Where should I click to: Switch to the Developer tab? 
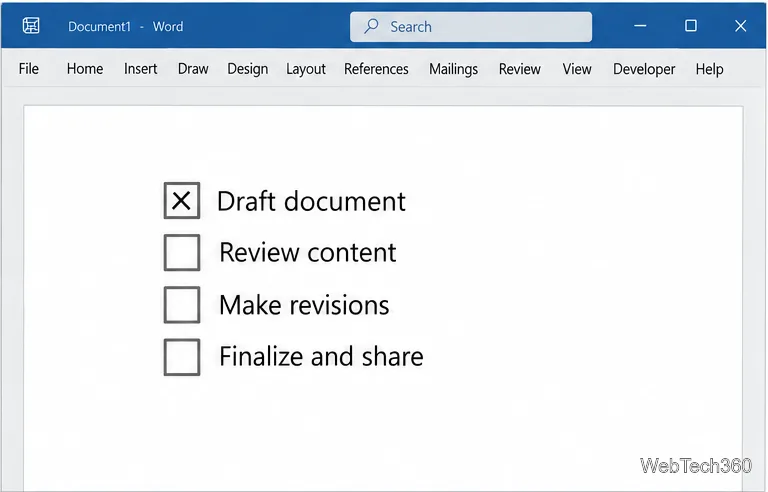pos(644,69)
